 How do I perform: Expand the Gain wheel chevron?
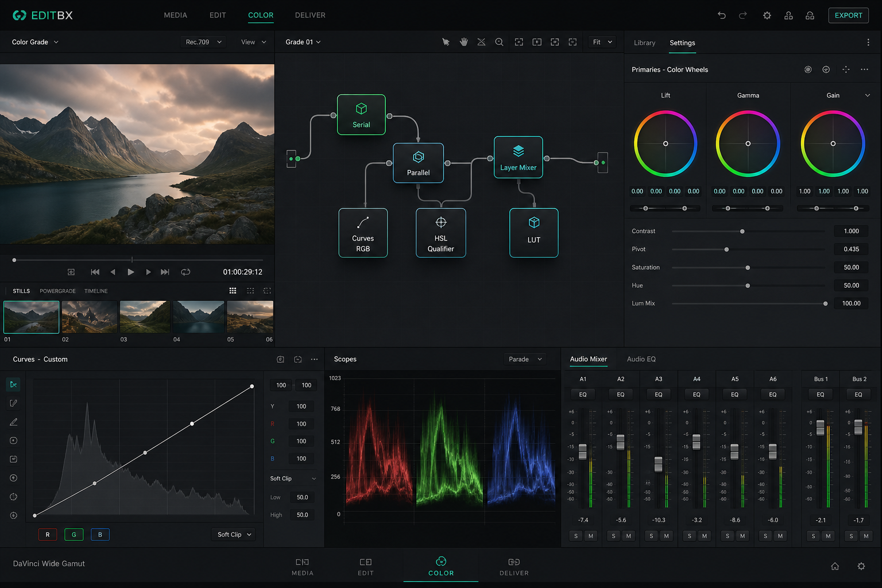[x=868, y=95]
